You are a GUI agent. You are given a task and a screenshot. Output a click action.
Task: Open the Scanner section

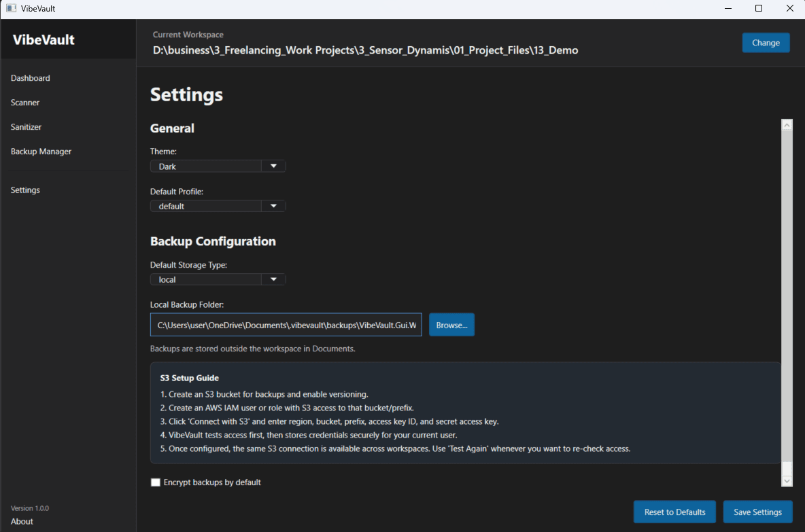[x=25, y=102]
